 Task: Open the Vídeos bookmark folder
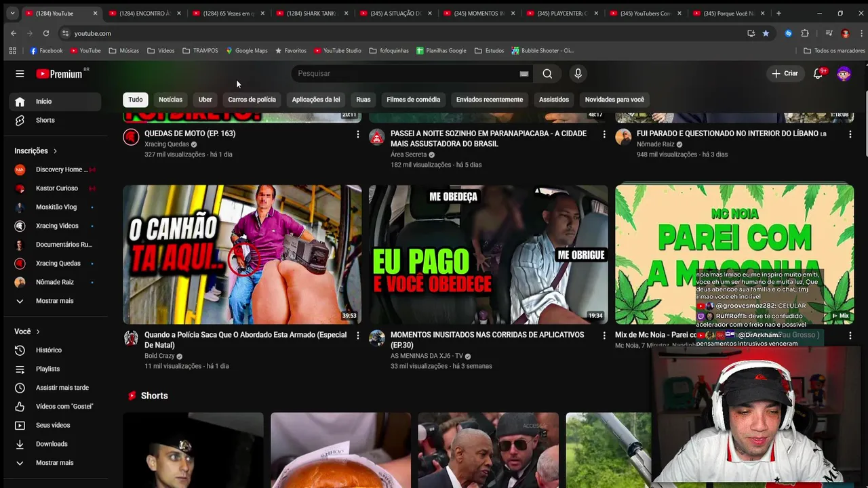(x=161, y=51)
